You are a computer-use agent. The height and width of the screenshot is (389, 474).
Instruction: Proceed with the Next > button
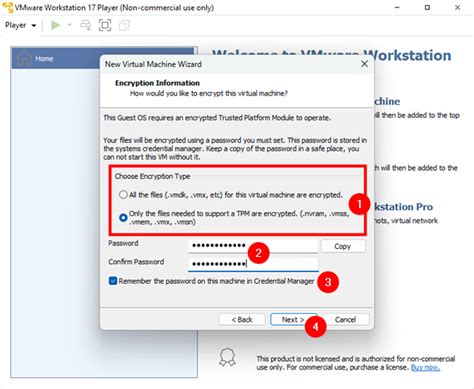[x=293, y=319]
